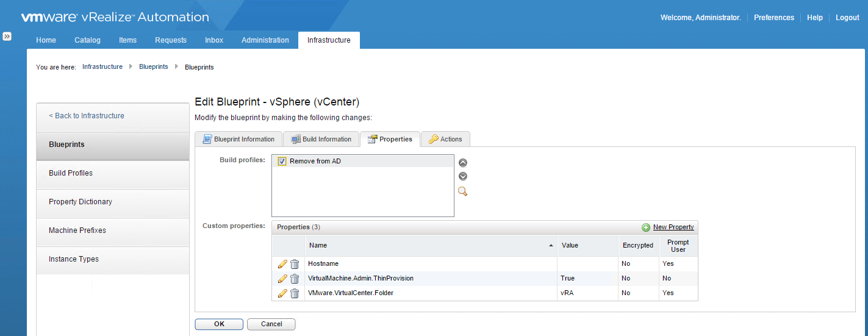Go to the Home tab
The image size is (868, 336).
coord(46,40)
